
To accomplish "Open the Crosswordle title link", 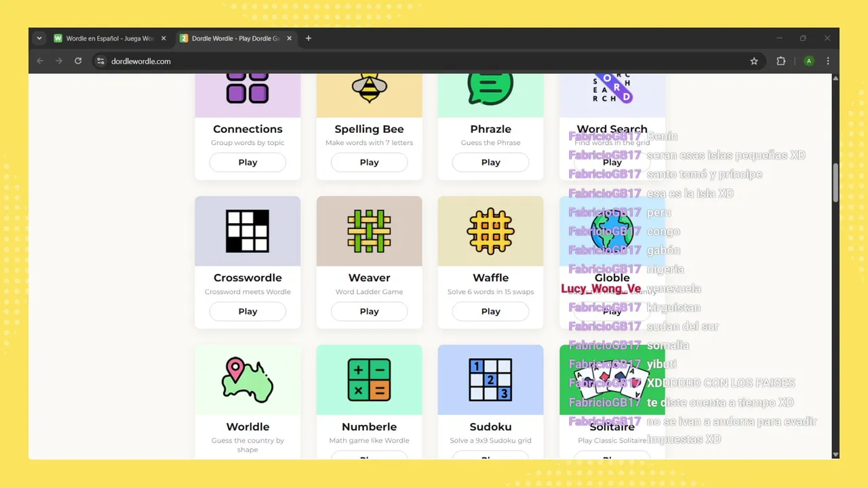I will click(x=248, y=278).
